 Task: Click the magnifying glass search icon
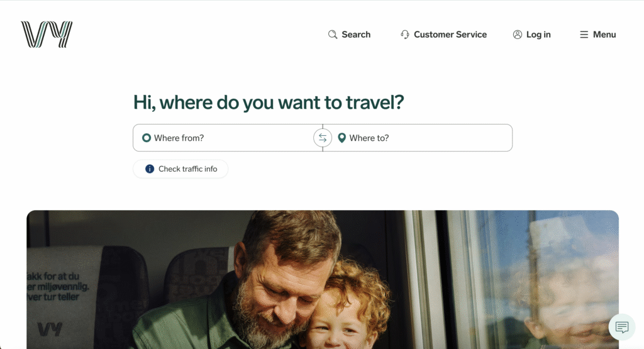(x=333, y=35)
